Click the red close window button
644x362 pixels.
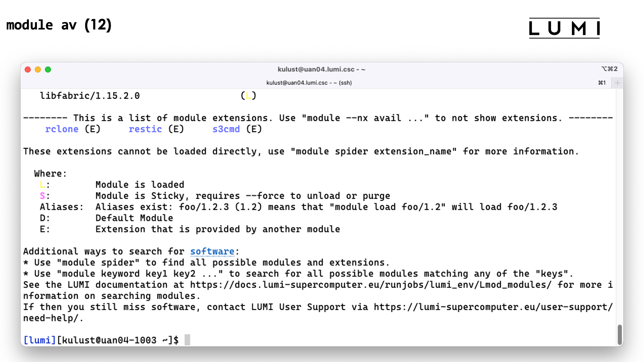tap(28, 69)
